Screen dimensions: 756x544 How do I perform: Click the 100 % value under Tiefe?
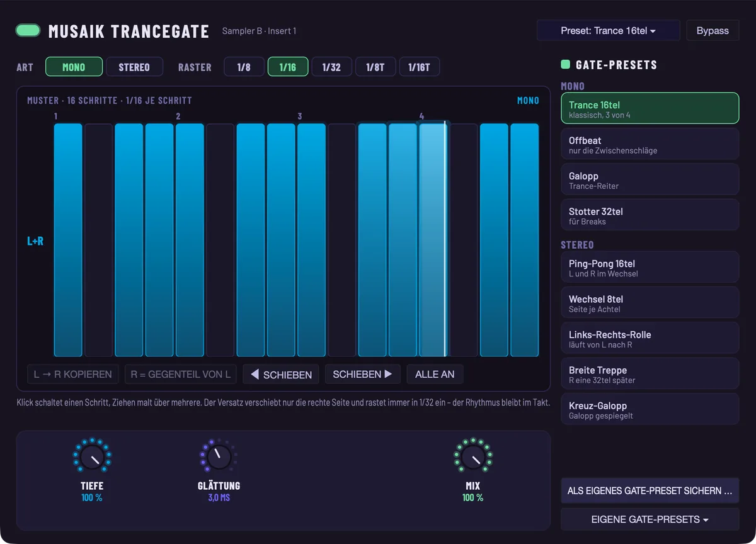click(92, 497)
